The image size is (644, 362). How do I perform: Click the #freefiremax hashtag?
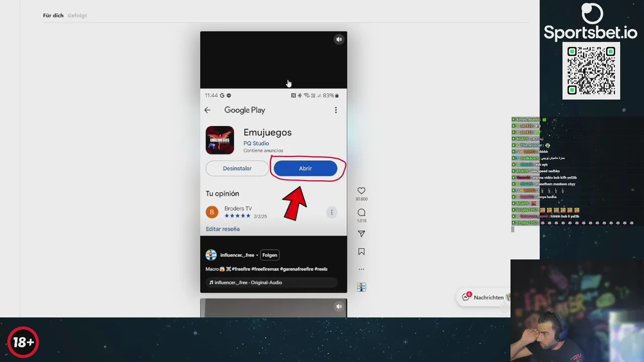pos(265,269)
